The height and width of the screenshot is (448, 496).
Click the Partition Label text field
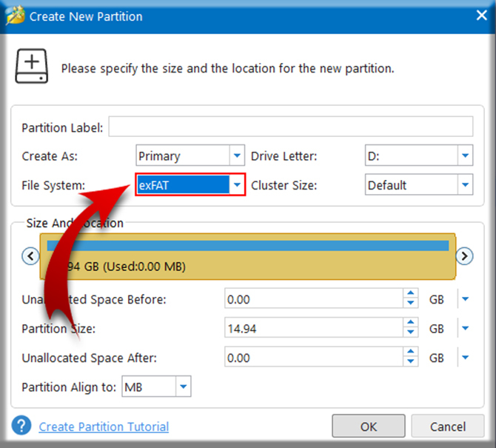[x=291, y=127]
